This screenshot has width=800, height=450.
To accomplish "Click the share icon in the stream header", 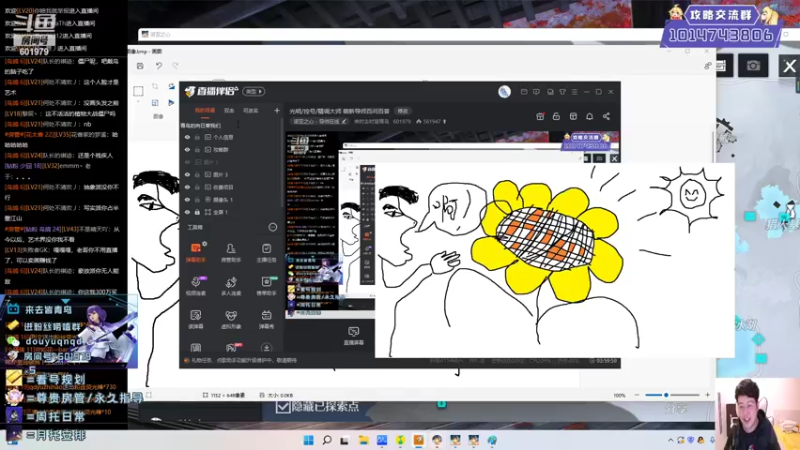I will [606, 116].
